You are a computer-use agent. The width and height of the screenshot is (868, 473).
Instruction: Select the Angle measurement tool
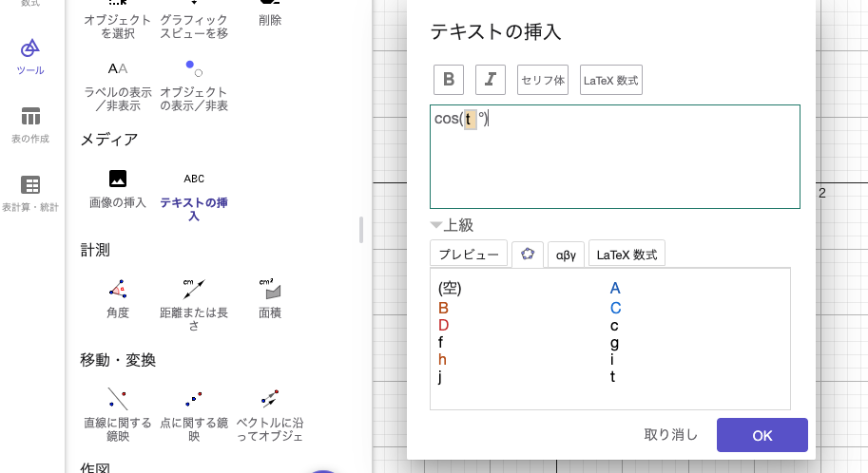click(x=118, y=296)
